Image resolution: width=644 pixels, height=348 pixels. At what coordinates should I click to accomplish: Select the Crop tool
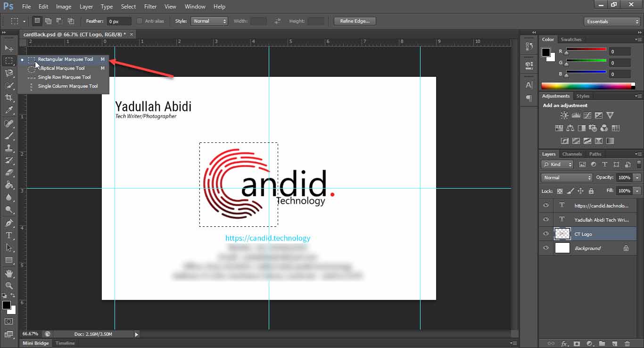point(9,98)
